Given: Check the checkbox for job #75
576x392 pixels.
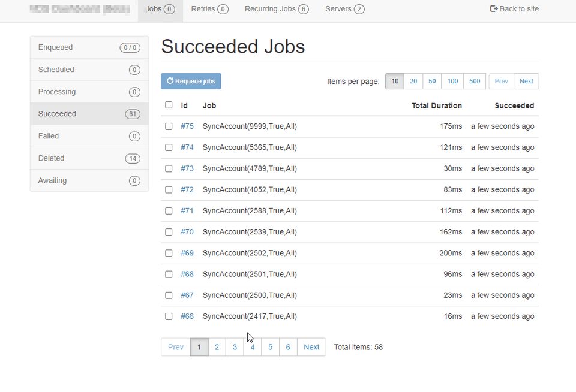Looking at the screenshot, I should click(x=169, y=126).
